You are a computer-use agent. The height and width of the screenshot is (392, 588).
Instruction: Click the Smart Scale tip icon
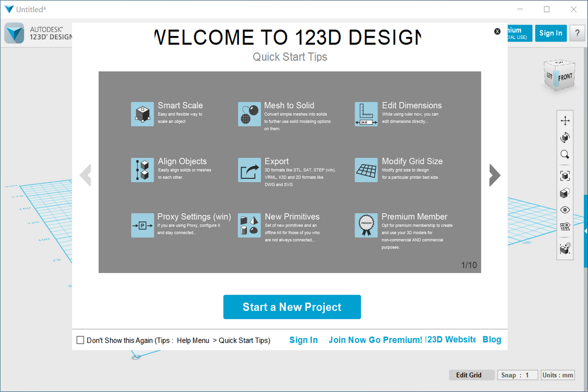142,114
